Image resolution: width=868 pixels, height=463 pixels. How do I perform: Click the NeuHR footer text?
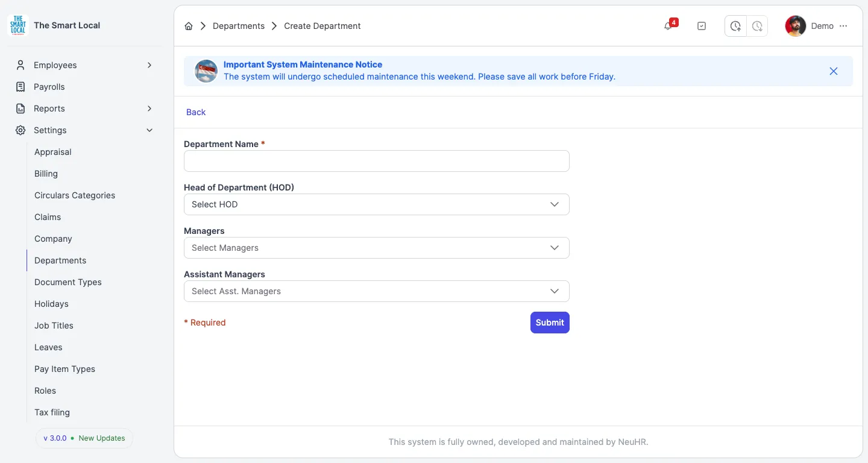(518, 442)
